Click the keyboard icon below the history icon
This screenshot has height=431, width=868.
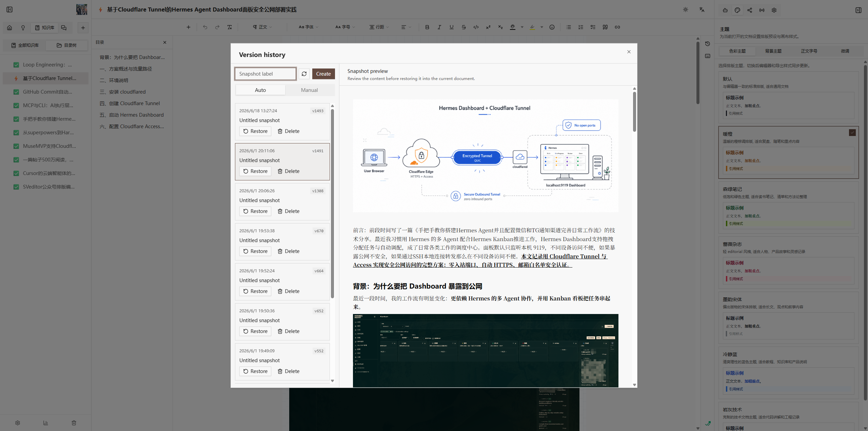click(708, 56)
